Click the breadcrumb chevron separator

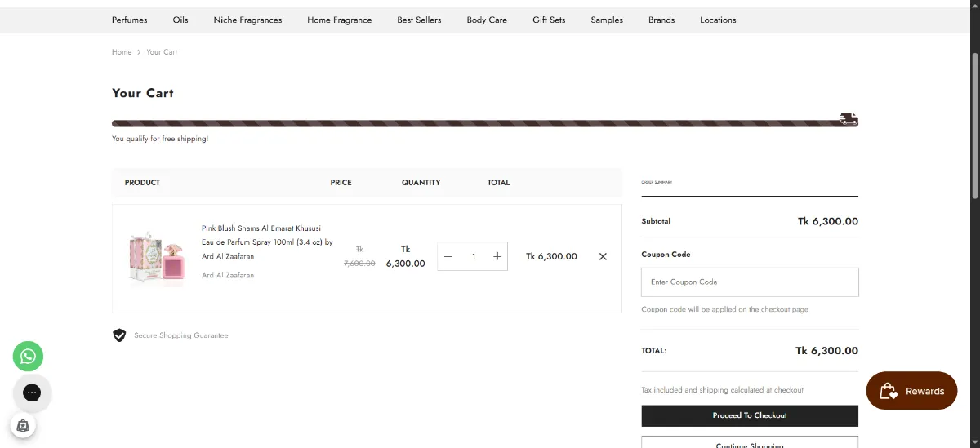pyautogui.click(x=140, y=52)
